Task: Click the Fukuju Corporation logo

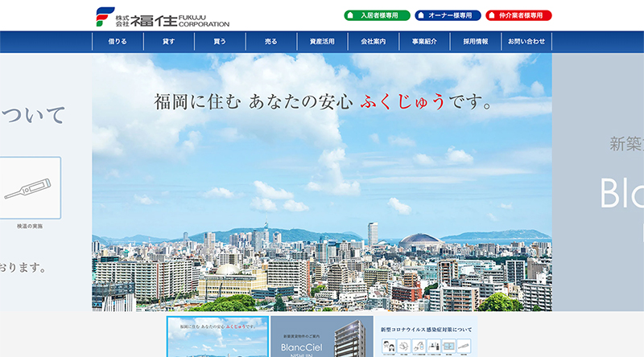Action: click(x=163, y=17)
